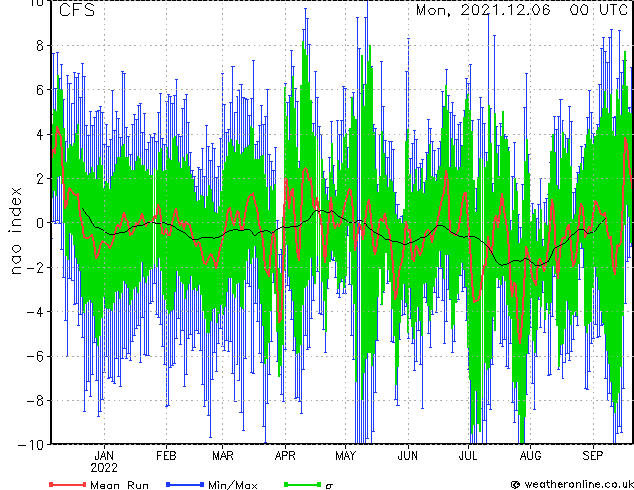Screen dimensions: 634x490
Task: Click the 2022 year label
Action: point(105,467)
